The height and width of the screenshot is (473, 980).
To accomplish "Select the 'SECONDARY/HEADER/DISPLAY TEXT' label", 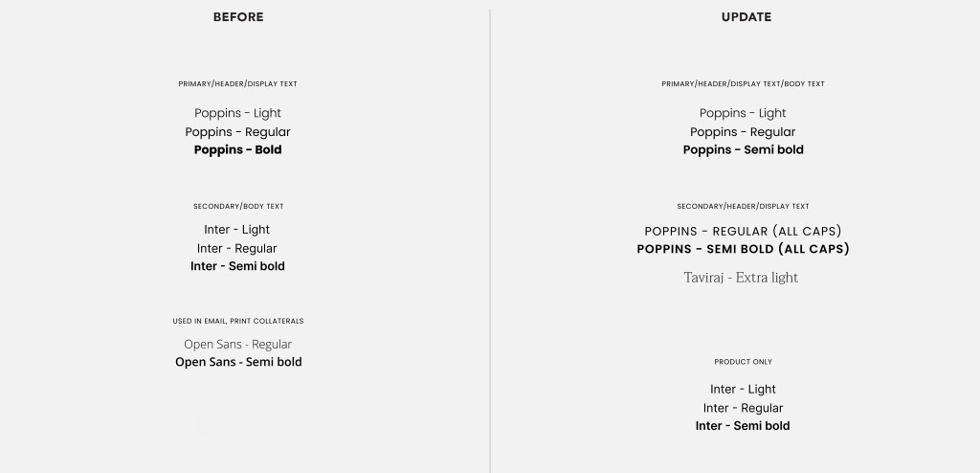I will (x=743, y=206).
